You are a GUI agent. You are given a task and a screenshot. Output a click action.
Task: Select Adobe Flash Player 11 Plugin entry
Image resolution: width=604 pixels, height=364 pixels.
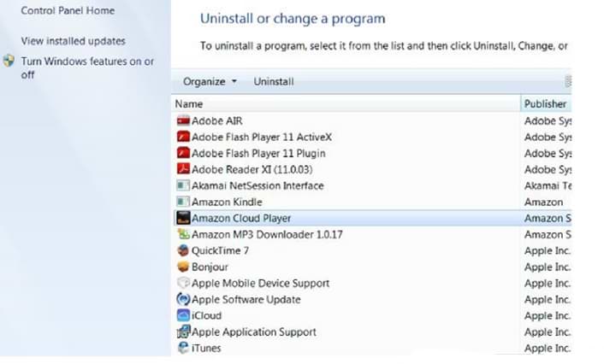(258, 153)
